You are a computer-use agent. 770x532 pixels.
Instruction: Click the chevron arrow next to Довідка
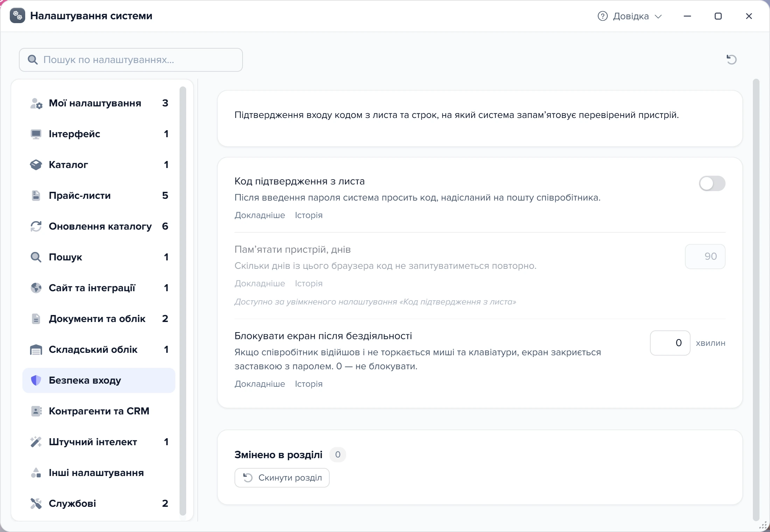pos(658,16)
